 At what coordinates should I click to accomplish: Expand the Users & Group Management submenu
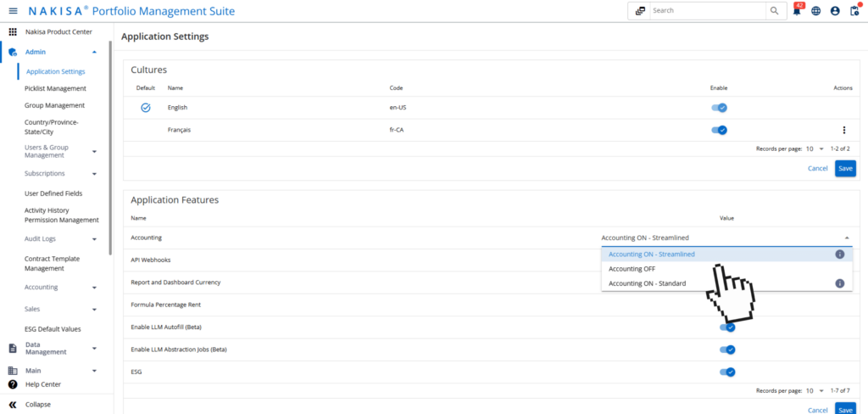click(x=94, y=152)
